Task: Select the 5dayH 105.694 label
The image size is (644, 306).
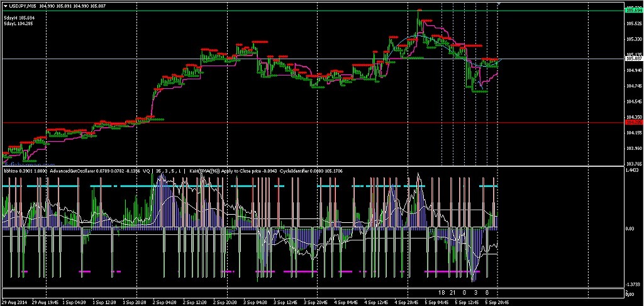Action: coord(19,18)
